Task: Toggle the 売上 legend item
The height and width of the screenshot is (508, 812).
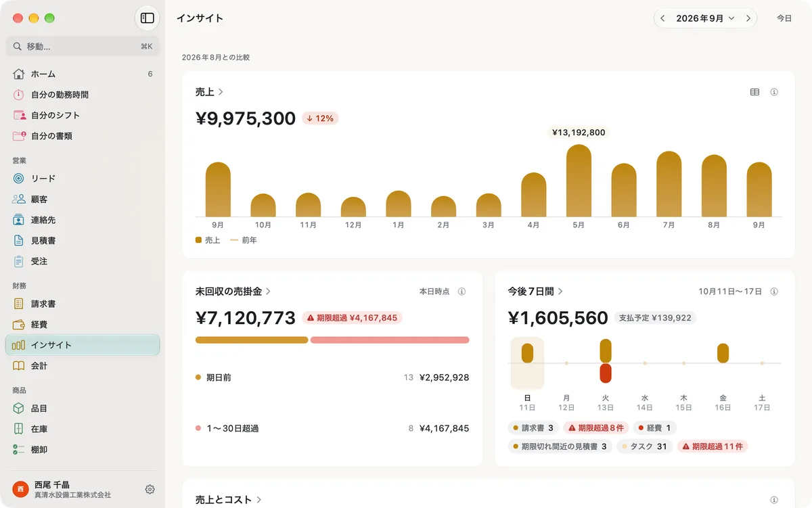Action: 208,240
